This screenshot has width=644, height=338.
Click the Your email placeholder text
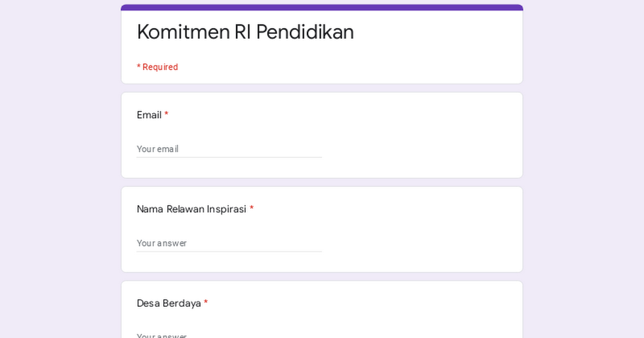[158, 149]
